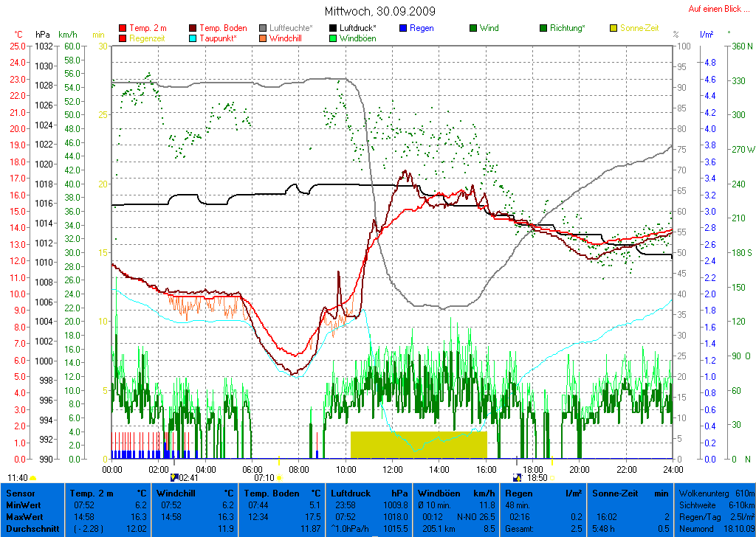This screenshot has height=537, width=756.
Task: Click the red Temp. 2 m legend swatch
Action: (123, 28)
